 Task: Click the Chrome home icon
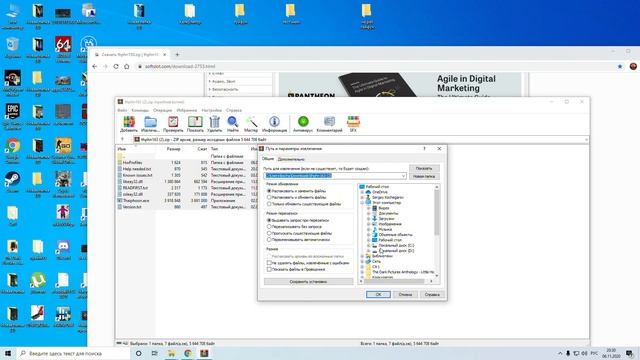coord(127,66)
